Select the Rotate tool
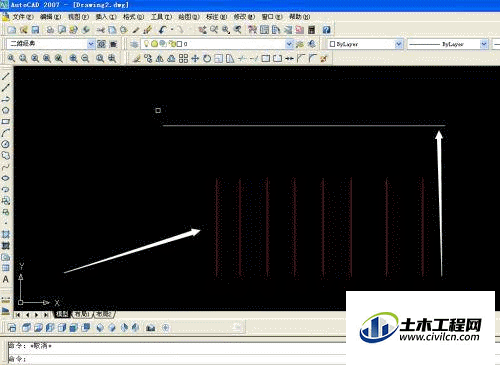The height and width of the screenshot is (365, 500). click(207, 59)
